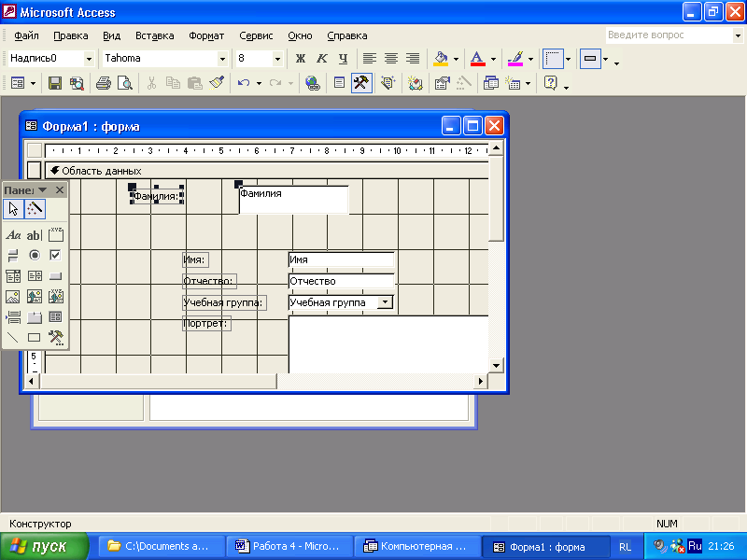747x560 pixels.
Task: Select the Option Group tool
Action: click(56, 235)
